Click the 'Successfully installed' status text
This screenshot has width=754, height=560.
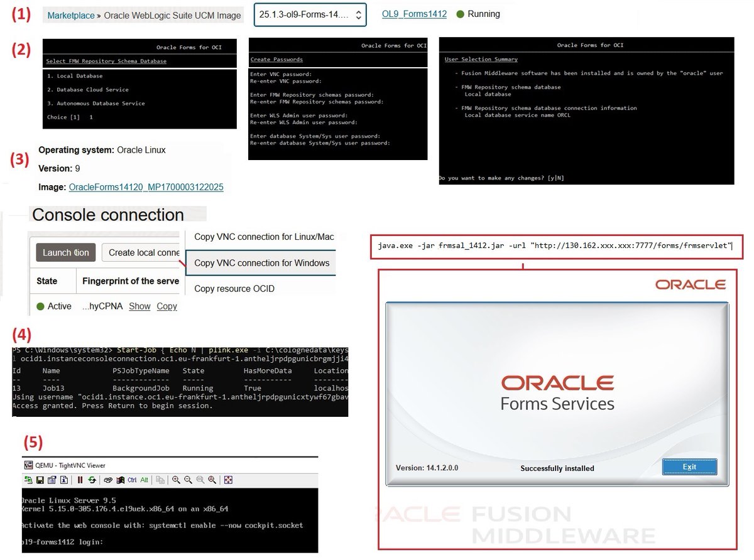(x=557, y=468)
